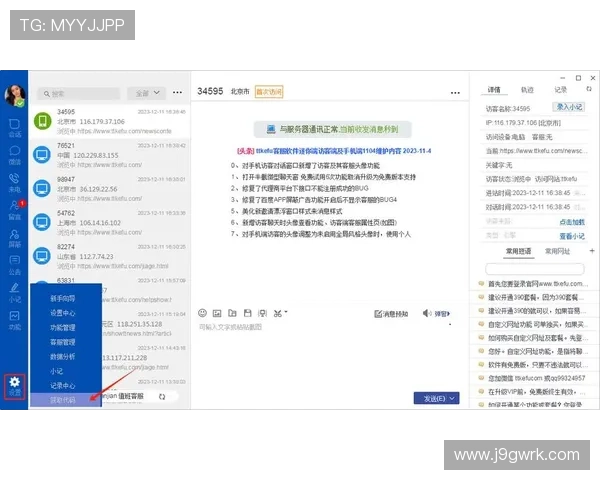Open the 留言 messages icon with red badge
Image resolution: width=600 pixels, height=480 pixels.
pos(15,210)
